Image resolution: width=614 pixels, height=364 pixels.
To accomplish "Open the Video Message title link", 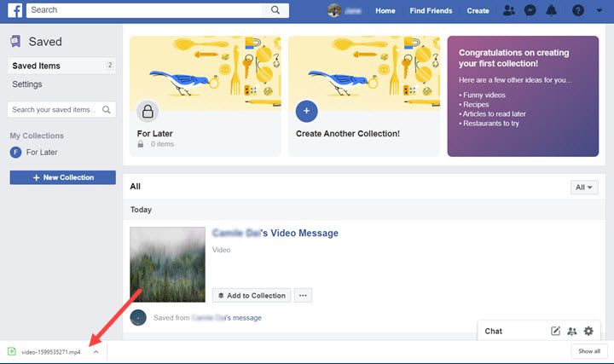I will coord(275,233).
